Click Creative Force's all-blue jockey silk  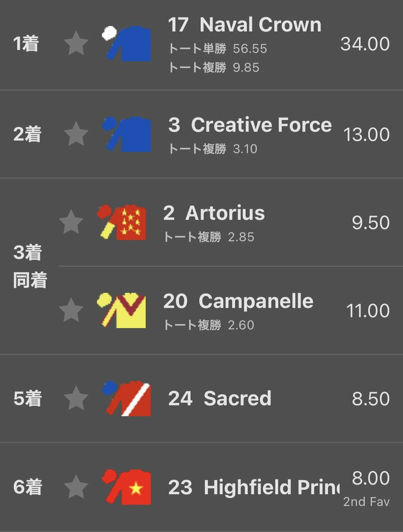pos(126,134)
